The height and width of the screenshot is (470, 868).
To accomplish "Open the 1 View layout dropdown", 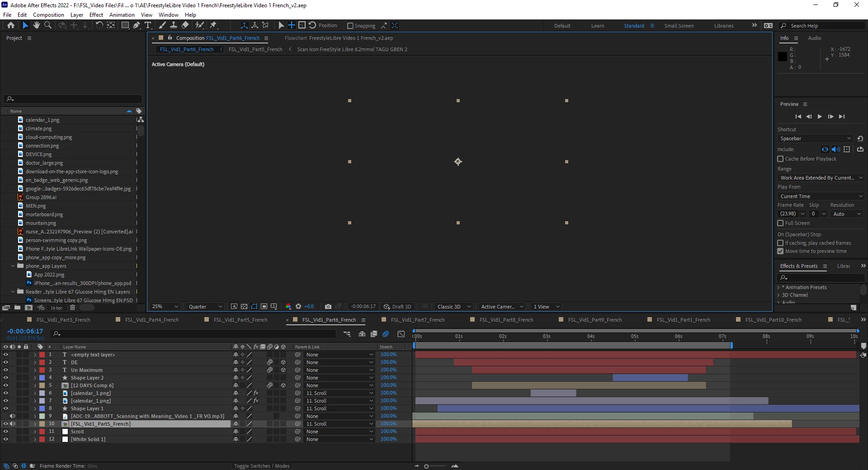I will (x=546, y=306).
